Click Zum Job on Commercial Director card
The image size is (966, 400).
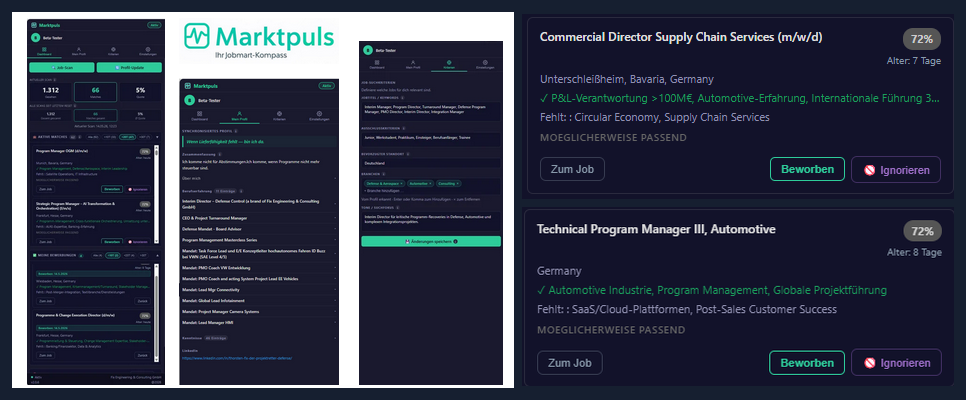pyautogui.click(x=572, y=169)
